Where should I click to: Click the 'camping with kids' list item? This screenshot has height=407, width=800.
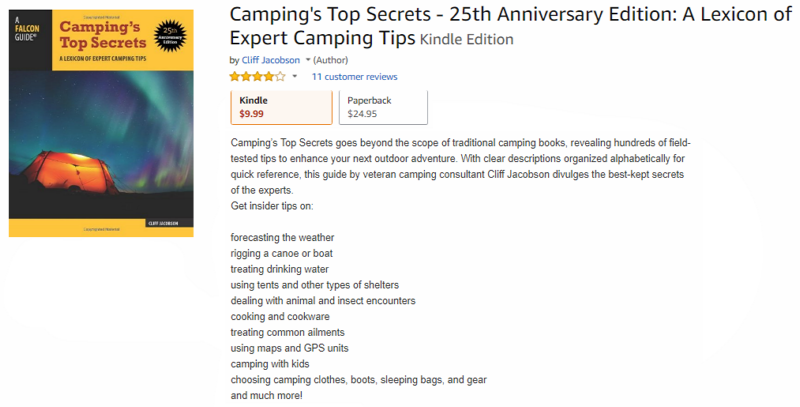point(277,364)
